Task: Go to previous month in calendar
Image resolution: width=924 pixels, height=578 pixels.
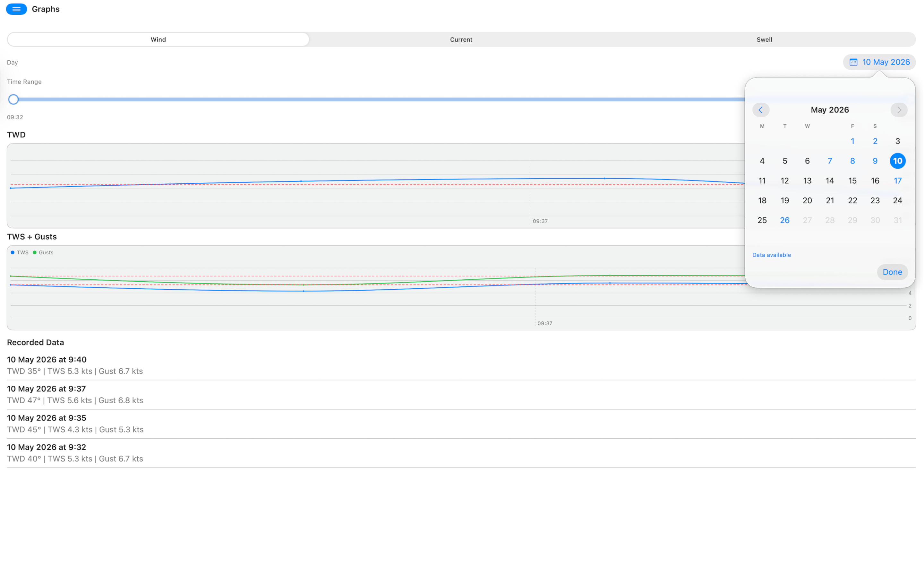Action: click(761, 110)
